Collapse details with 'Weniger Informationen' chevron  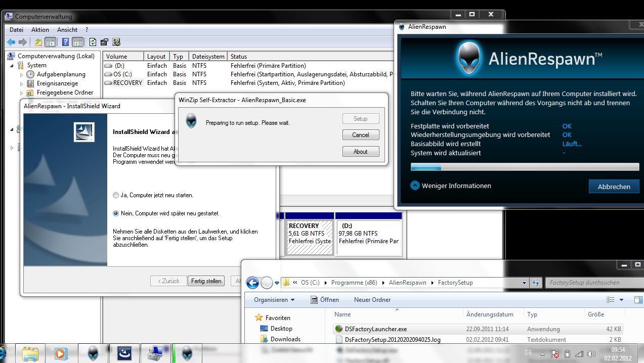tap(415, 186)
